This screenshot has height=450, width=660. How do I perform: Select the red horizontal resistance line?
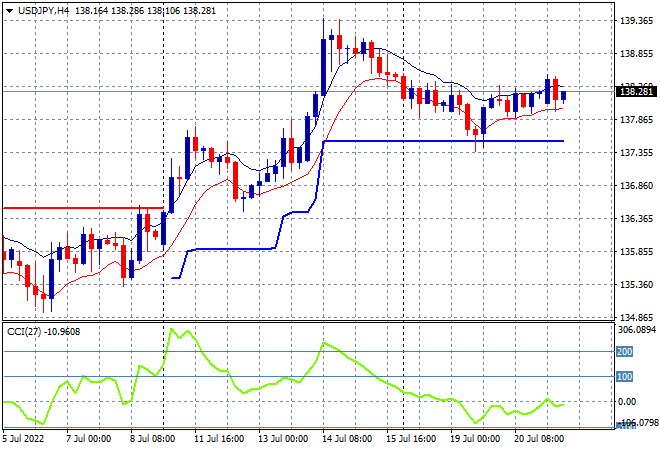[x=80, y=208]
